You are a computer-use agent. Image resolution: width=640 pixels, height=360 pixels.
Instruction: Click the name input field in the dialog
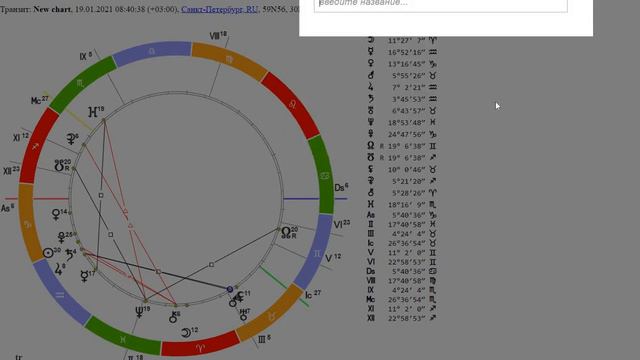pyautogui.click(x=440, y=4)
